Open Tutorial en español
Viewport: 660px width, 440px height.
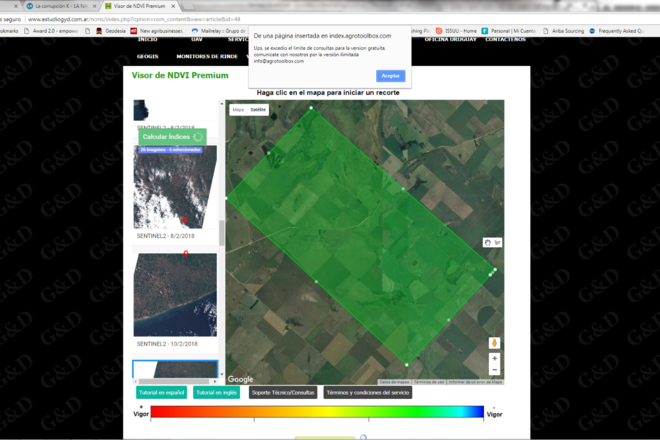pyautogui.click(x=161, y=392)
